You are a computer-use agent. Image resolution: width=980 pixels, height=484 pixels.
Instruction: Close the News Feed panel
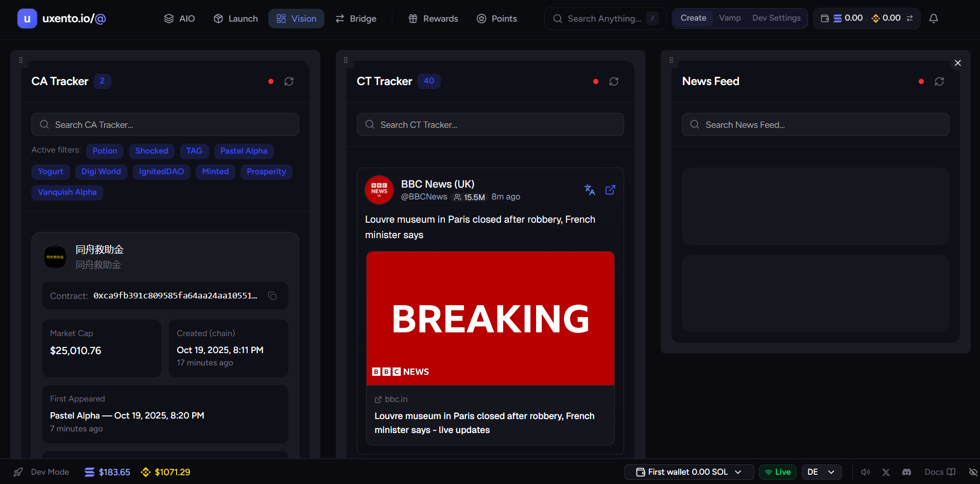[958, 63]
